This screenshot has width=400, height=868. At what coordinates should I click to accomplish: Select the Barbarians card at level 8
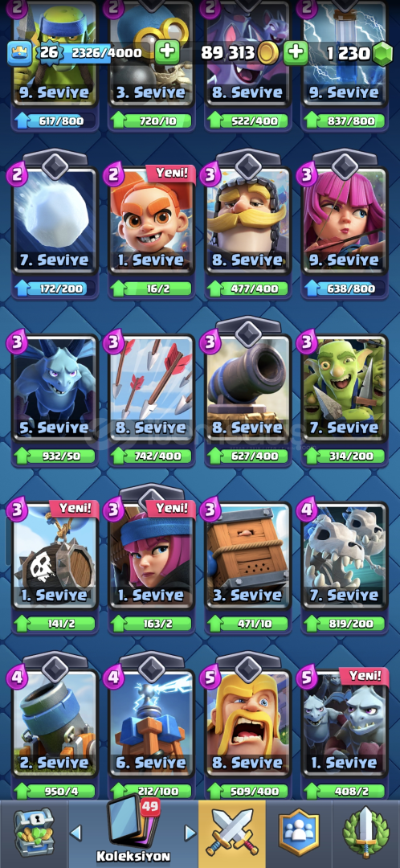pyautogui.click(x=248, y=723)
